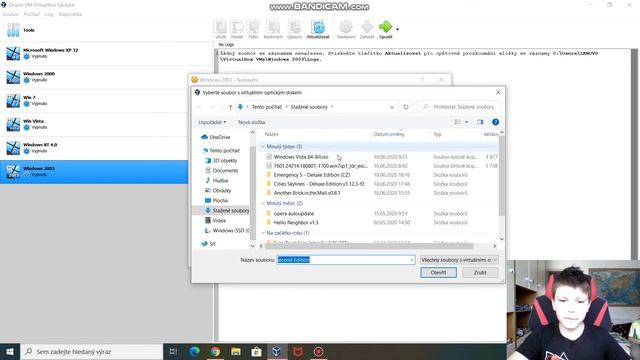Collapse the Minulý měsíc (2) group
Screen dimensions: 640x360
(263, 203)
